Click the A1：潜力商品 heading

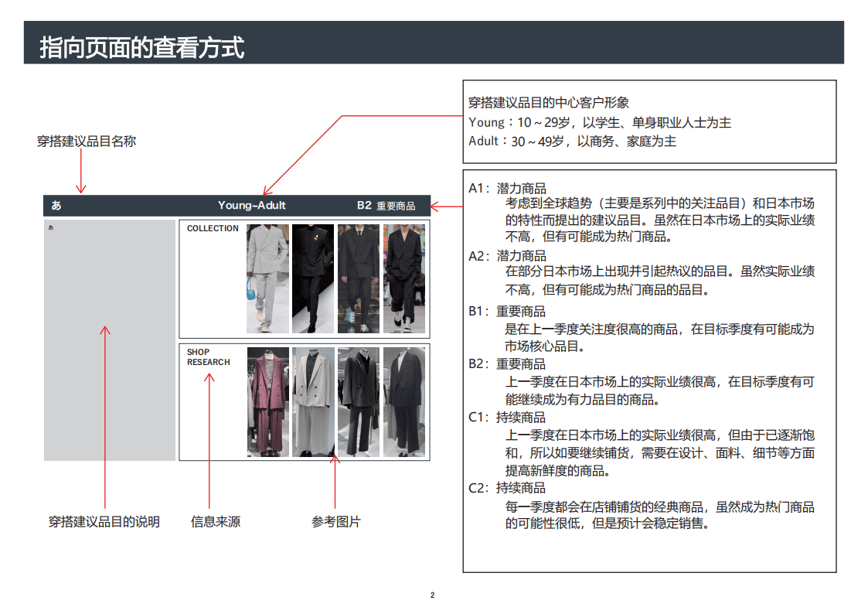coord(507,188)
